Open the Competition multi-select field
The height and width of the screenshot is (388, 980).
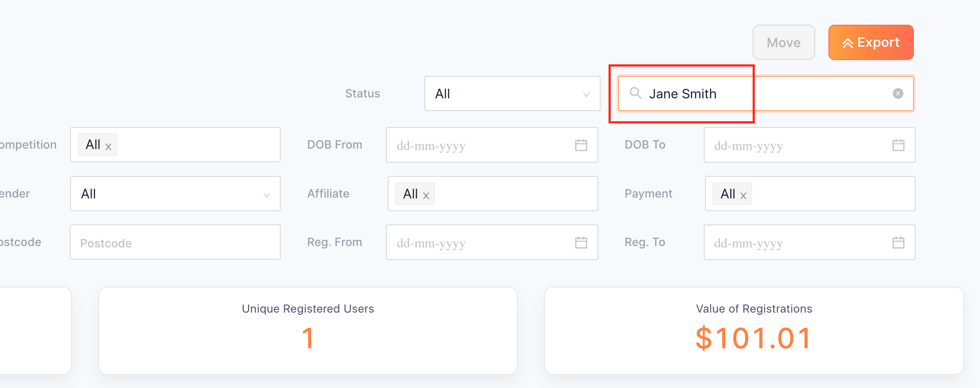click(175, 145)
